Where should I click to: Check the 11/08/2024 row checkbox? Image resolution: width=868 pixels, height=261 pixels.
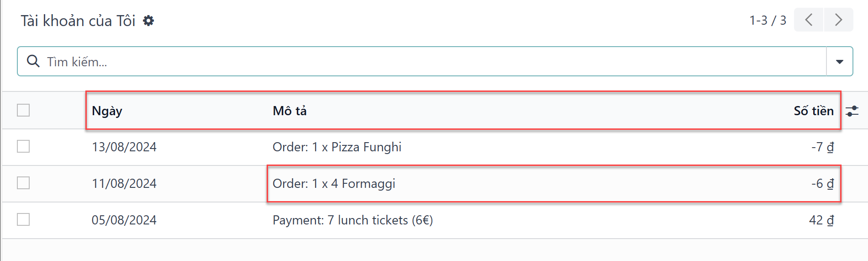23,183
